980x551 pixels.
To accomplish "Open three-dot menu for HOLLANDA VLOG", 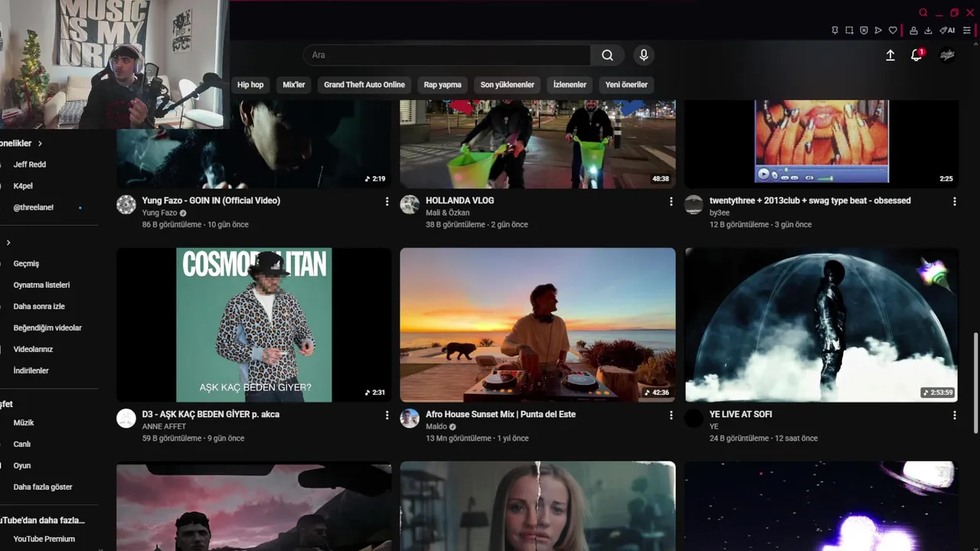I will [671, 201].
